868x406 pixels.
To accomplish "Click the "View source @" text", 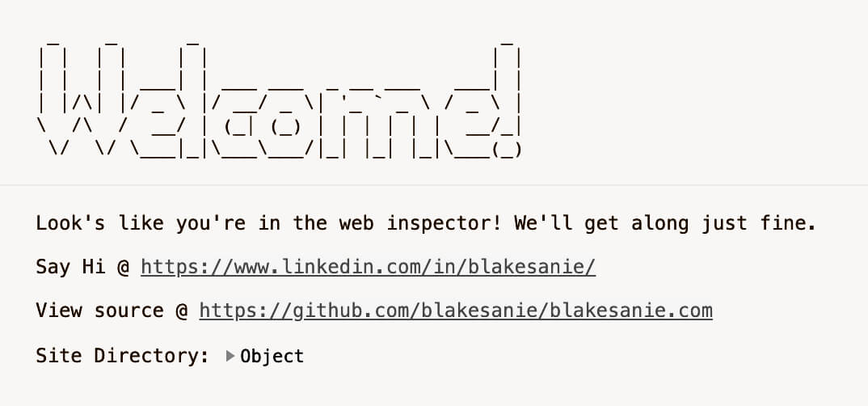I will 112,311.
